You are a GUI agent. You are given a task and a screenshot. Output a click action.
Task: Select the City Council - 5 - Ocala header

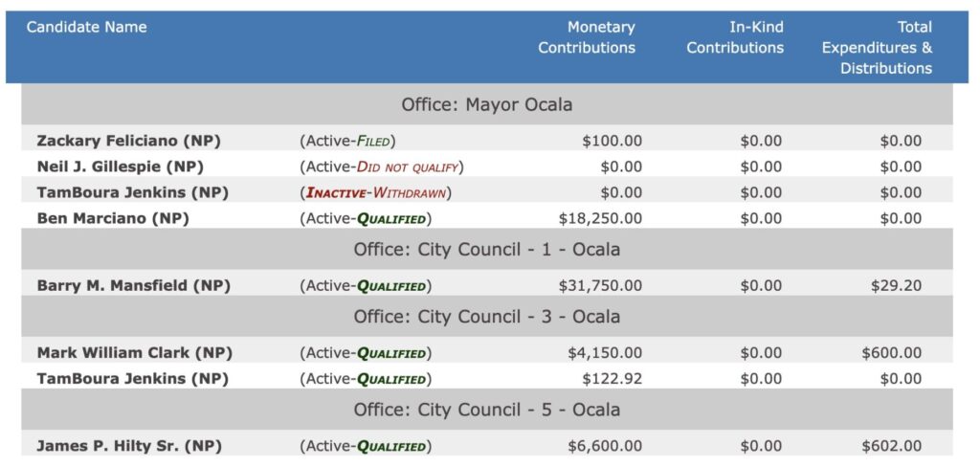[487, 410]
